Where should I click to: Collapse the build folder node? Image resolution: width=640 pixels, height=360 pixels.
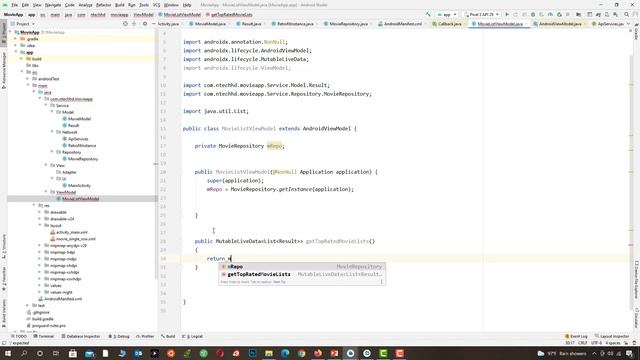coord(22,59)
